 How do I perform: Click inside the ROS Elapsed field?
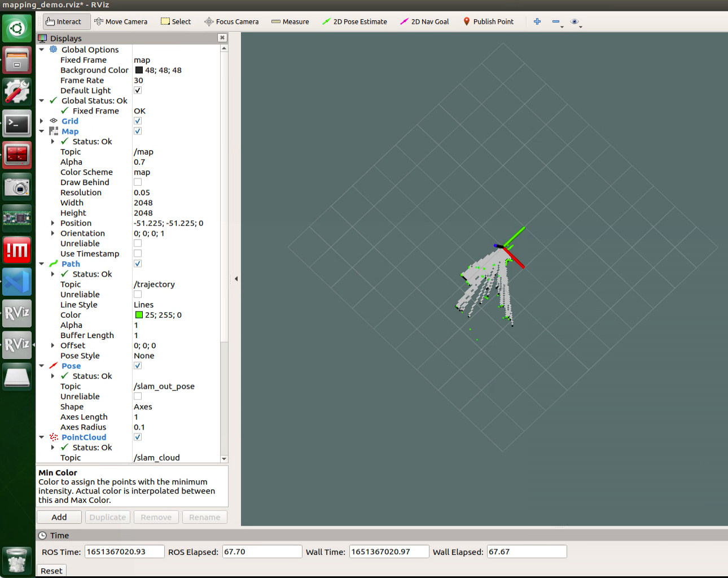pyautogui.click(x=262, y=551)
